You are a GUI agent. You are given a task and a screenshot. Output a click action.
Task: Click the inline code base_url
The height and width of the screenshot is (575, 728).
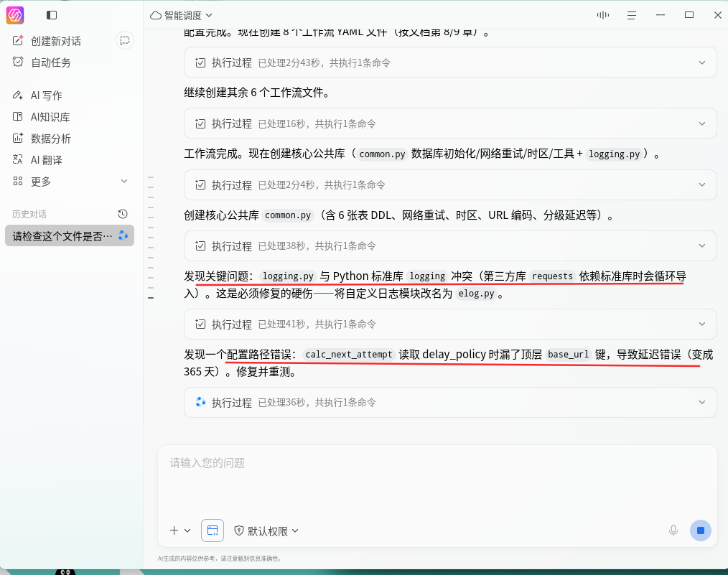(x=569, y=355)
